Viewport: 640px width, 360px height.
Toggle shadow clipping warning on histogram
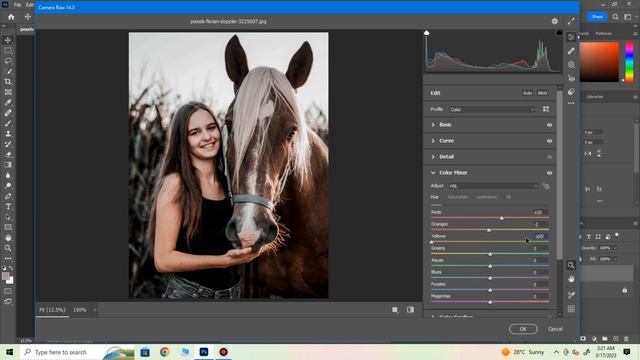427,33
